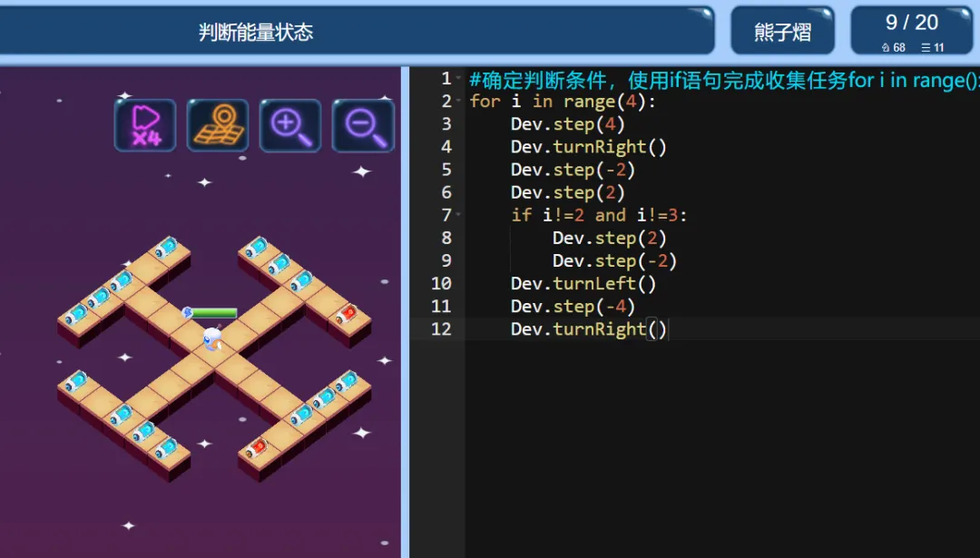Click the green energy bar above robot
The height and width of the screenshot is (558, 980).
(x=214, y=313)
